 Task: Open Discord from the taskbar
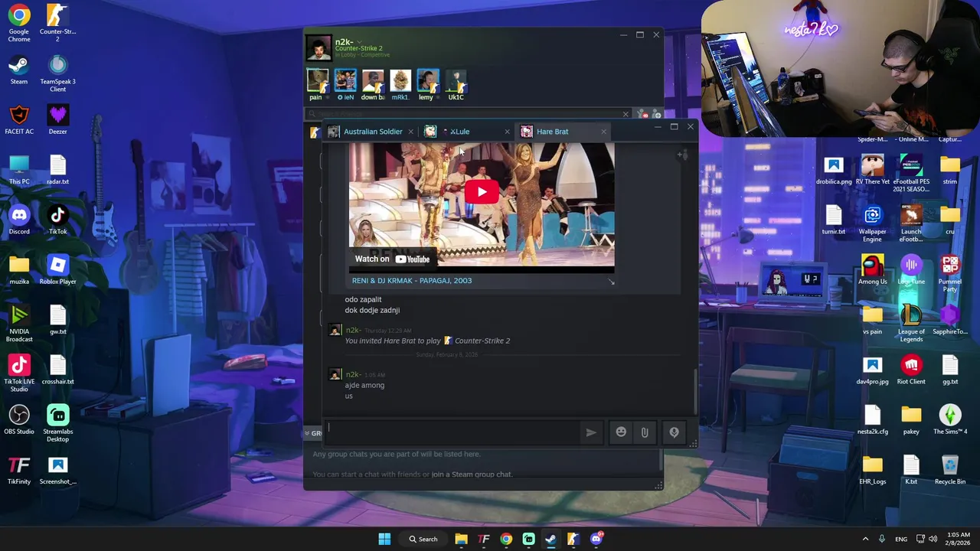coord(596,539)
